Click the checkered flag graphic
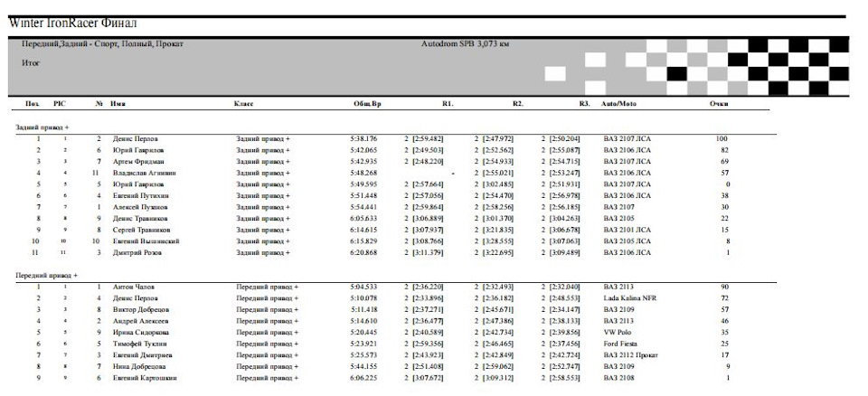 click(696, 67)
